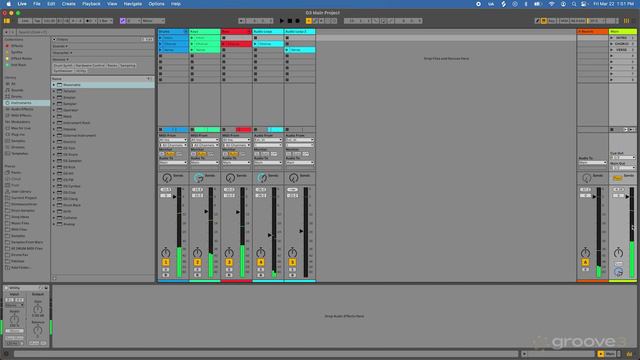Select the Drum Synth filter tag
The height and width of the screenshot is (360, 640).
click(63, 66)
